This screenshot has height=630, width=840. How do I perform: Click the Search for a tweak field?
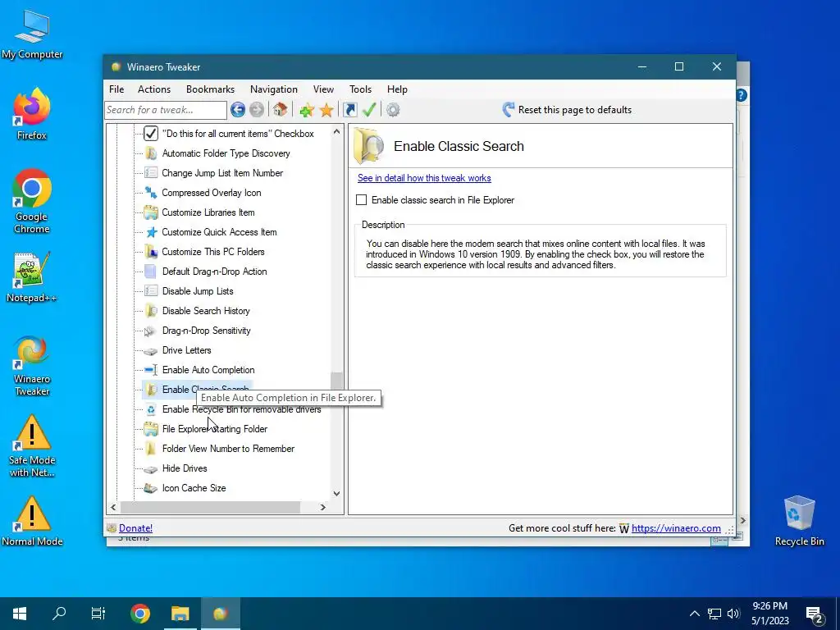pos(166,110)
